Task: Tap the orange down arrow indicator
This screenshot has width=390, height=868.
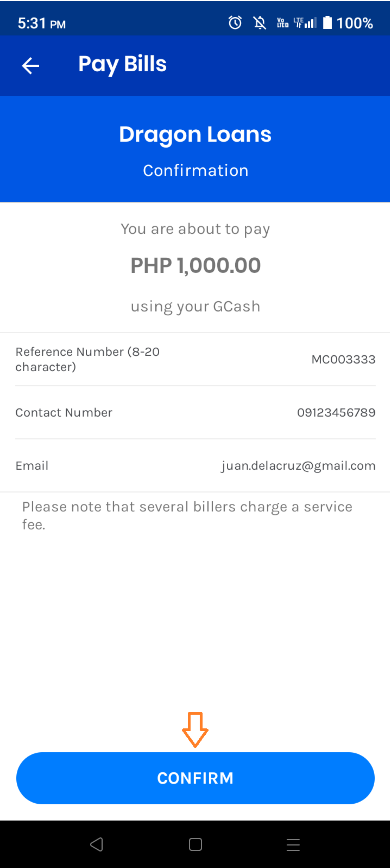Action: tap(195, 729)
